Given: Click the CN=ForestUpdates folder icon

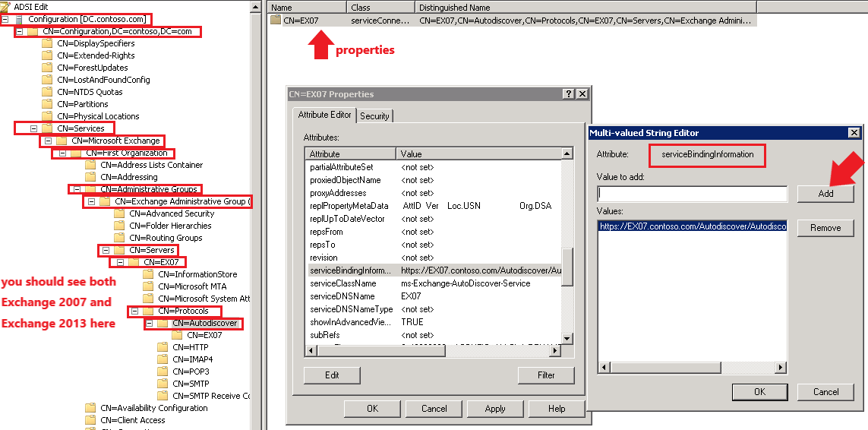Looking at the screenshot, I should tap(47, 68).
